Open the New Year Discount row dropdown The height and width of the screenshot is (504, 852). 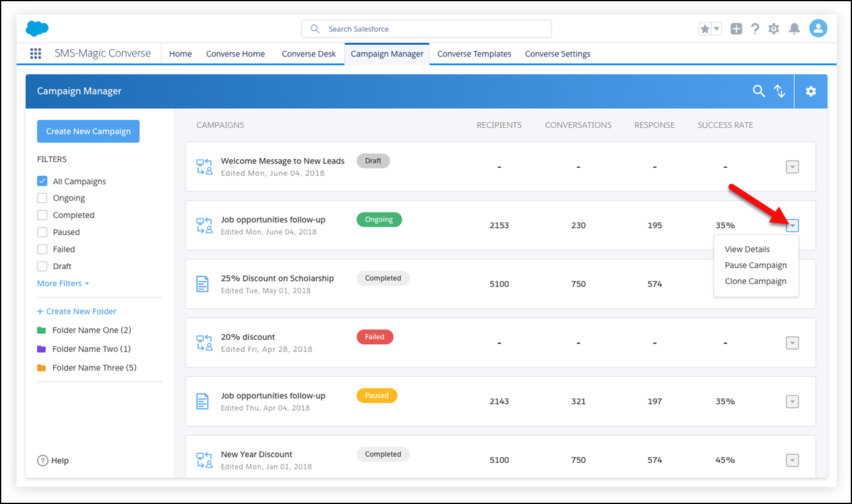[x=792, y=460]
